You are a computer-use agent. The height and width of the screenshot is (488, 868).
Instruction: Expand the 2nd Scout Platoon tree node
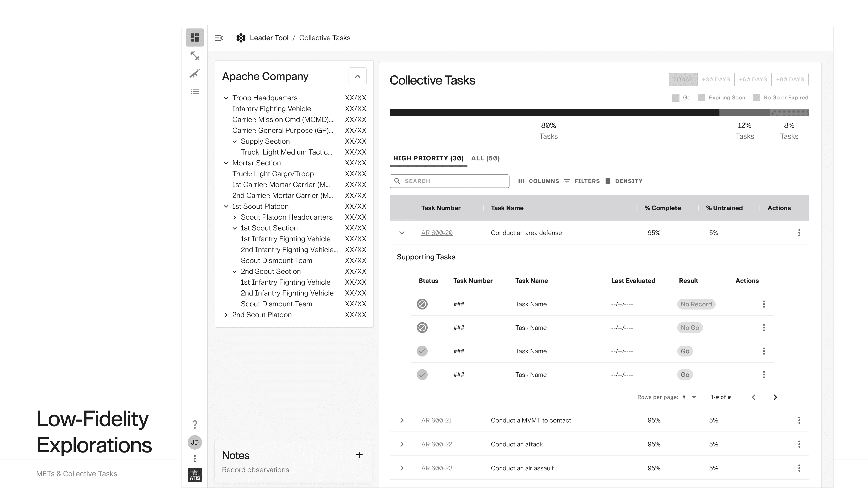226,315
